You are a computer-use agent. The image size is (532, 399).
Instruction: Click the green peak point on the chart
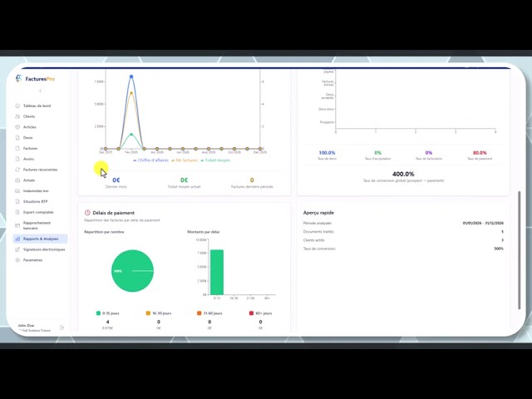(x=131, y=135)
